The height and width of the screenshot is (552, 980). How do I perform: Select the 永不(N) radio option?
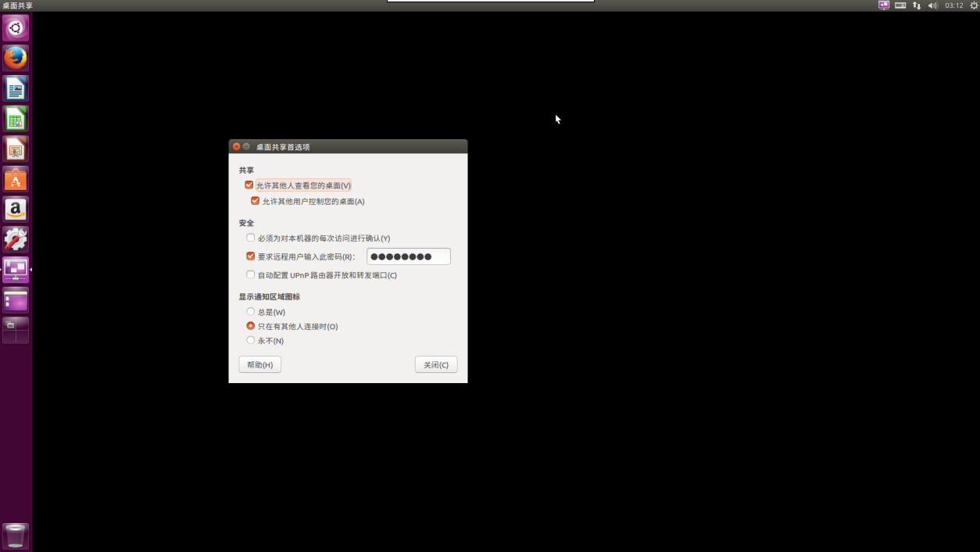[251, 340]
